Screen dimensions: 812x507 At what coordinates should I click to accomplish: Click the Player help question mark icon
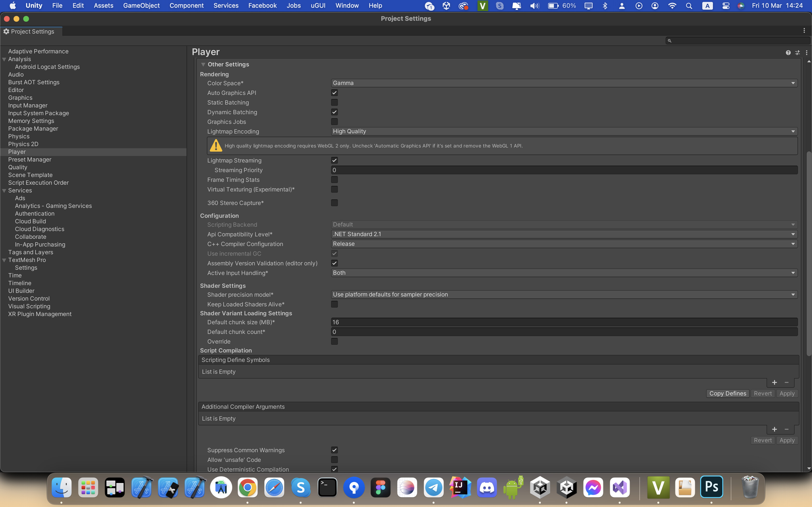pos(788,53)
